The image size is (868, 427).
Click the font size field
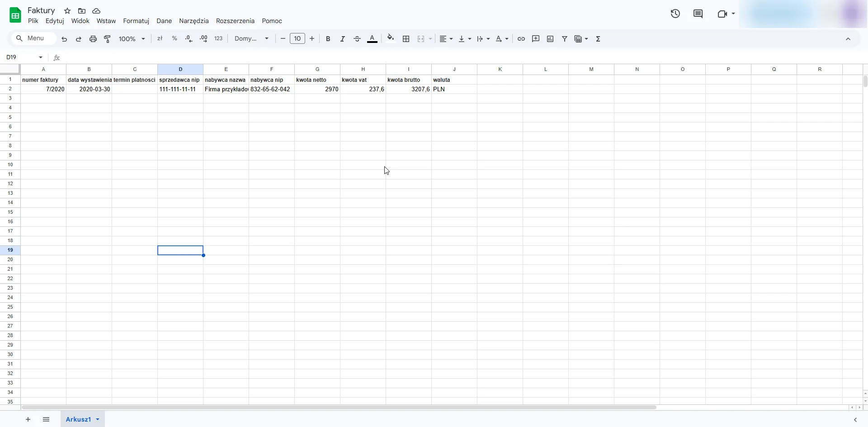[x=297, y=38]
